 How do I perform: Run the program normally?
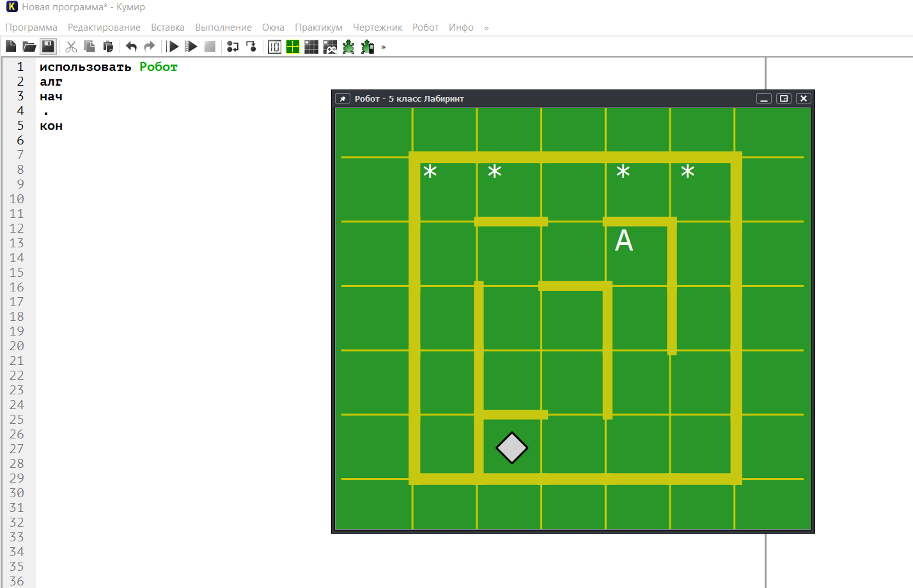click(173, 46)
